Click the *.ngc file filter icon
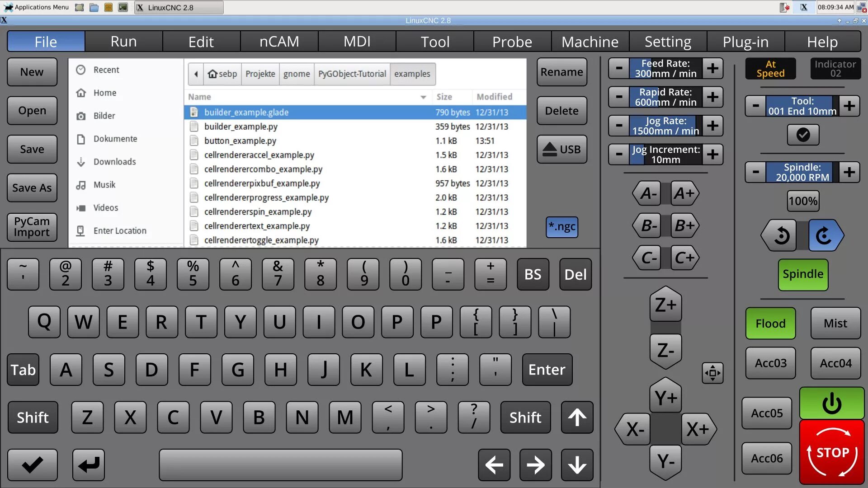Viewport: 868px width, 488px height. tap(561, 227)
